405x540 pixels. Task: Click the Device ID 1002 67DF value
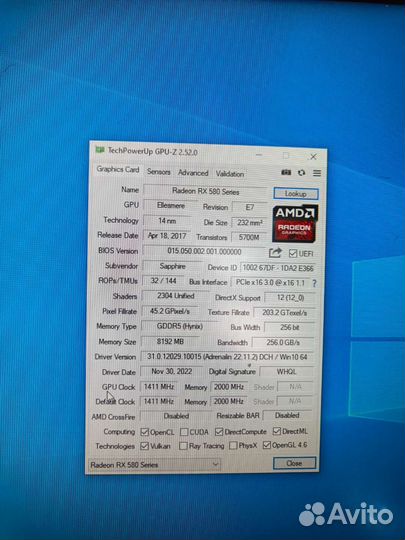(x=277, y=268)
